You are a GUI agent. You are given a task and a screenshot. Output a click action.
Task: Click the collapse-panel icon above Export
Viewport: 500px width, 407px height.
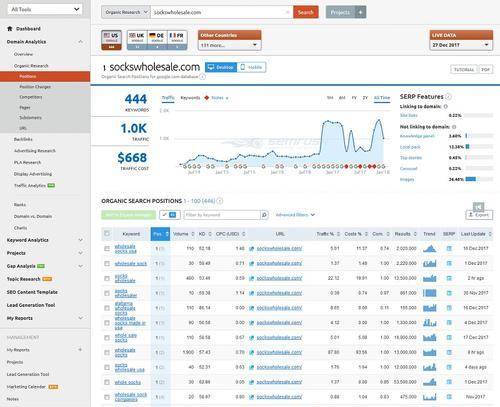pyautogui.click(x=478, y=207)
